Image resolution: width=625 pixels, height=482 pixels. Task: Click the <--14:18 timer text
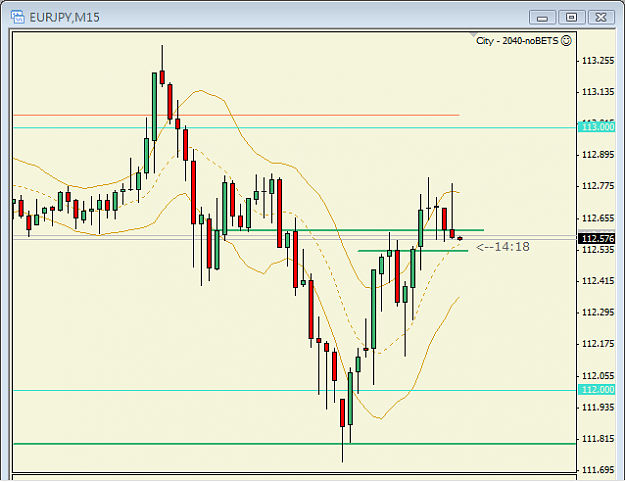click(503, 247)
